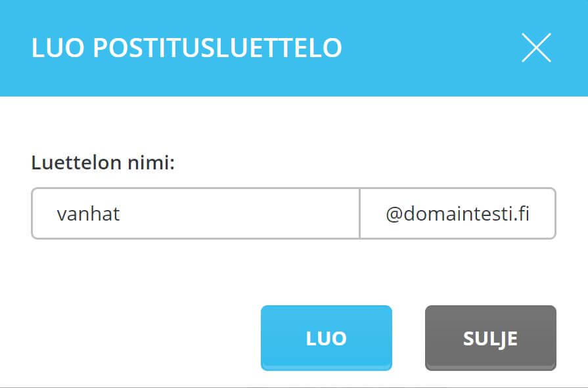
Task: Dismiss the dialog via the white cross
Action: 536,48
